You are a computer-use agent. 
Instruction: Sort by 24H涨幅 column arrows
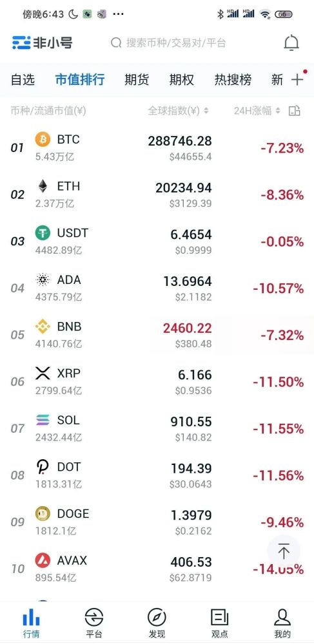point(278,111)
